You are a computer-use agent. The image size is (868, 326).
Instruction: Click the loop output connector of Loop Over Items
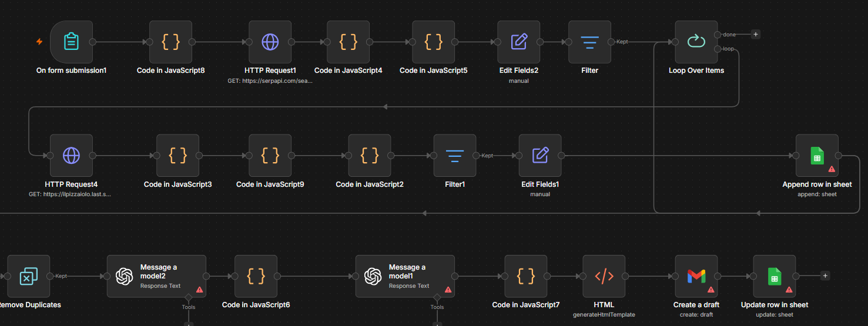click(x=718, y=49)
